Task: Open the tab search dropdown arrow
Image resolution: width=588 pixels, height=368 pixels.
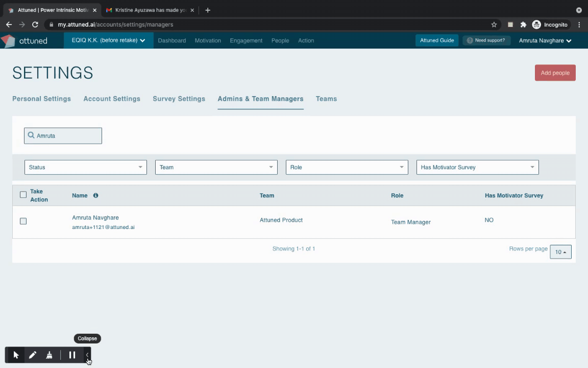Action: click(579, 10)
